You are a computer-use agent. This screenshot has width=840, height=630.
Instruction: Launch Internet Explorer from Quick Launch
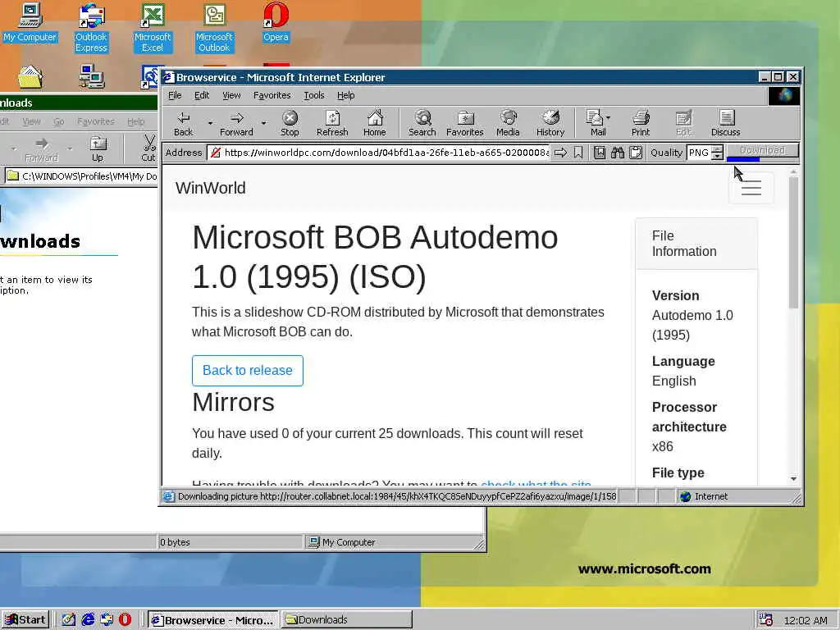click(x=88, y=620)
